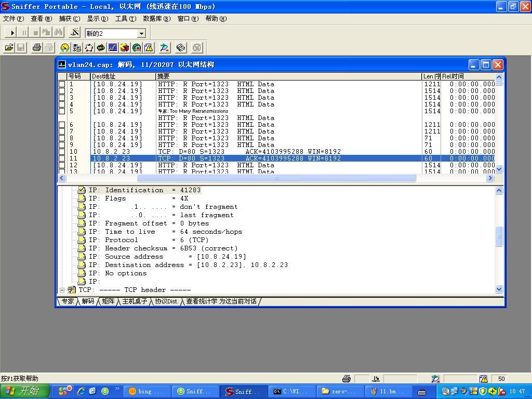Click the Windows 开始 Start button
The height and width of the screenshot is (399, 532).
(x=24, y=391)
